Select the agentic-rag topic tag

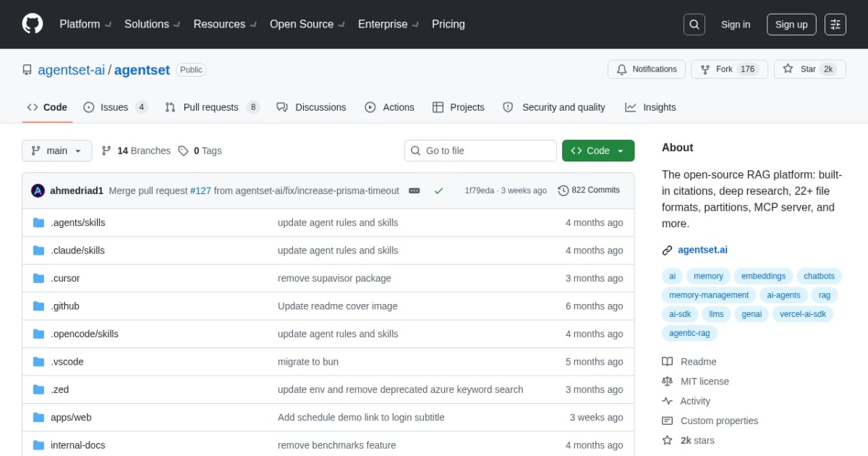tap(689, 333)
